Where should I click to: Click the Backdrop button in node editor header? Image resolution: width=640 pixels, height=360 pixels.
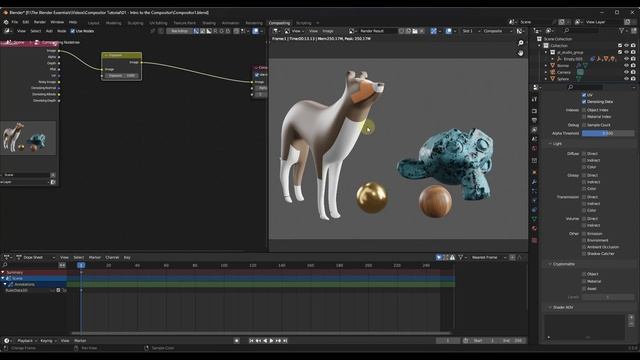(180, 31)
